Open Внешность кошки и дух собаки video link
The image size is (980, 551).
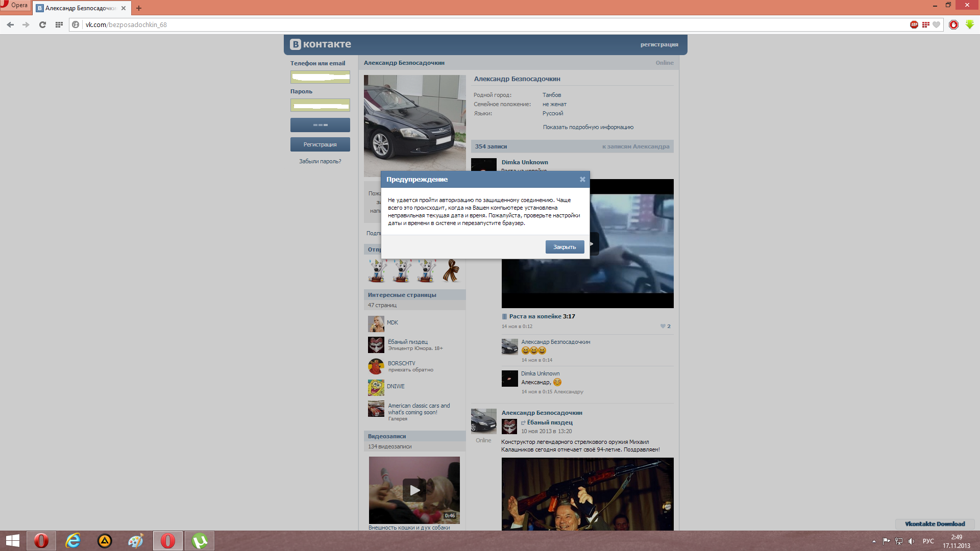coord(409,528)
